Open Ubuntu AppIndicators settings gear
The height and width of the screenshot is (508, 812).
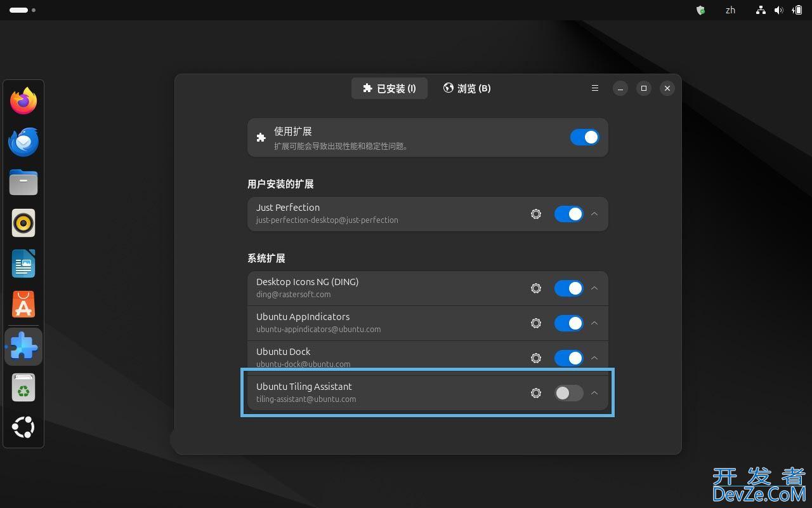[536, 323]
